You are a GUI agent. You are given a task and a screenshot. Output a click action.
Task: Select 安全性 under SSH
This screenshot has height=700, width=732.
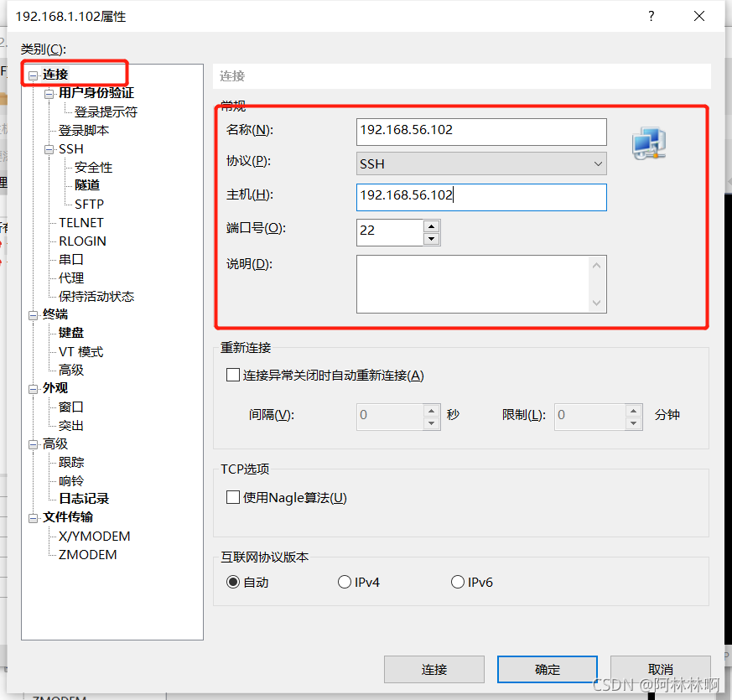[93, 167]
